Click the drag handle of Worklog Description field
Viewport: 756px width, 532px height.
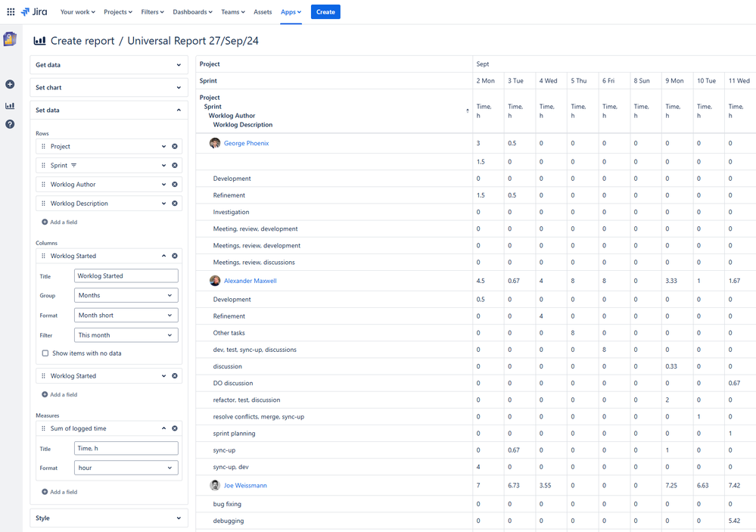click(x=43, y=204)
